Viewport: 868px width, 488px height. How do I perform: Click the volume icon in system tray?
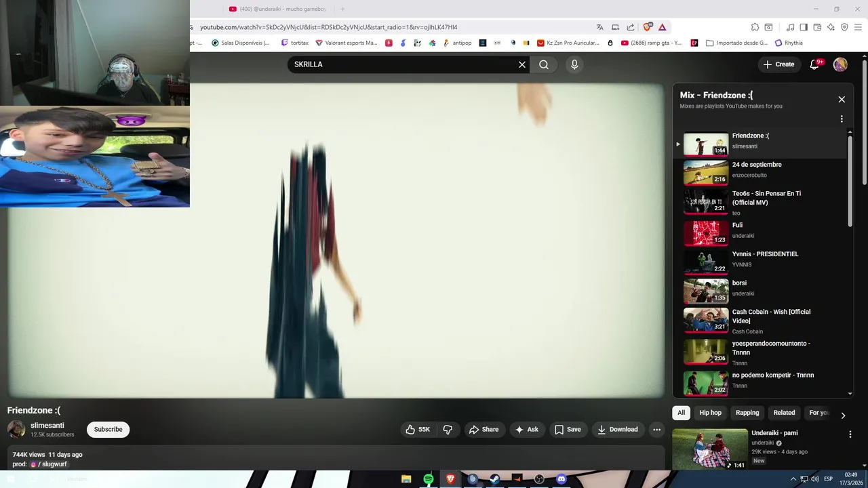point(814,479)
